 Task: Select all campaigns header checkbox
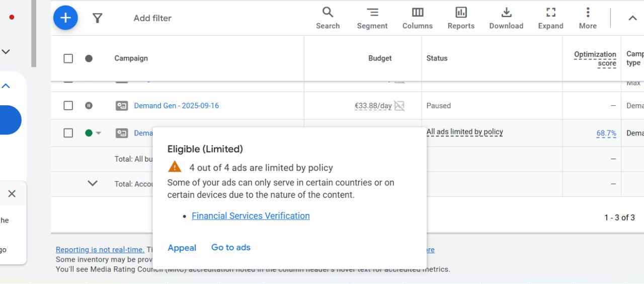pos(68,58)
